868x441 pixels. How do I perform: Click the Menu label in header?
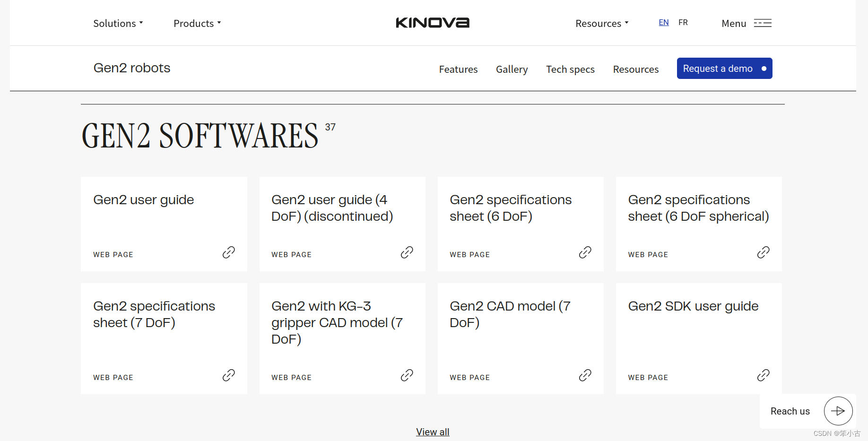click(x=734, y=23)
